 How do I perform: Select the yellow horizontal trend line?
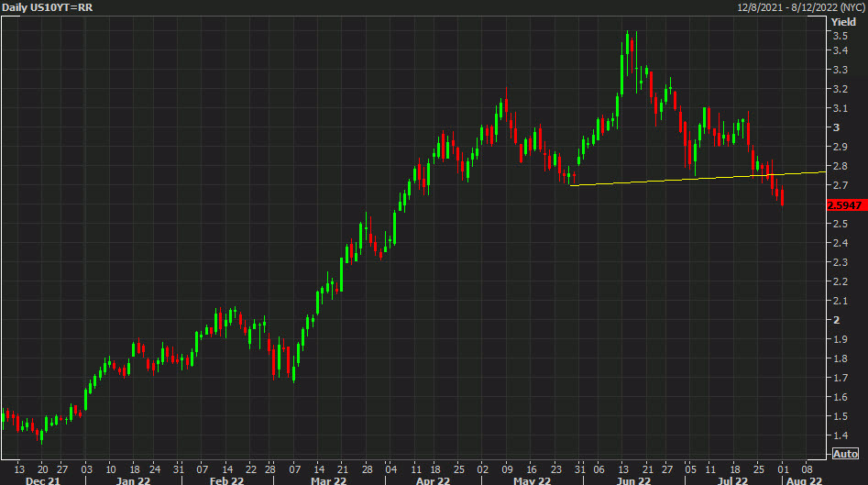click(x=698, y=178)
